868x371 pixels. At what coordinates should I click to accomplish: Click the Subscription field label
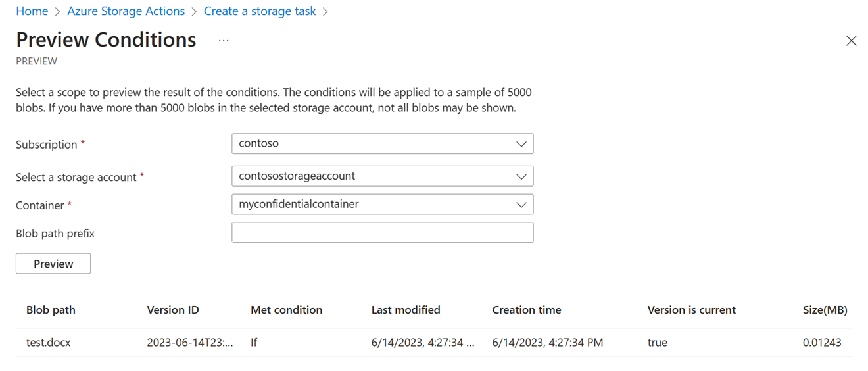[x=47, y=145]
